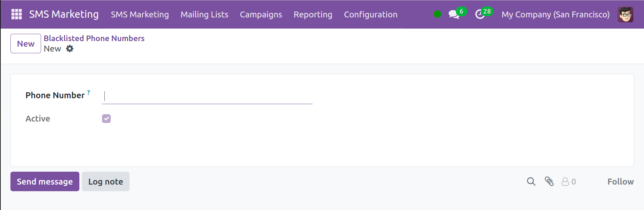Click the Log note button
644x210 pixels.
105,181
